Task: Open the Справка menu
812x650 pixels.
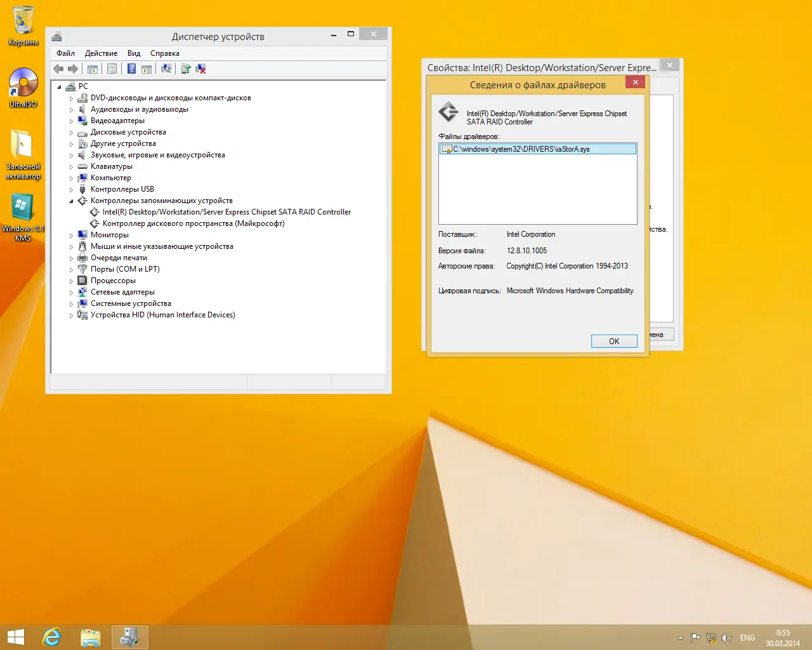Action: [x=165, y=53]
